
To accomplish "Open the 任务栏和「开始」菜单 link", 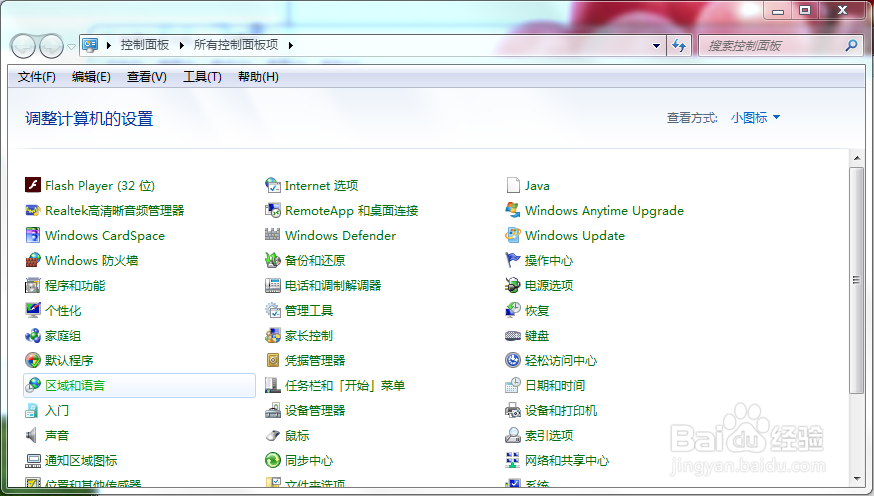I will tap(345, 385).
